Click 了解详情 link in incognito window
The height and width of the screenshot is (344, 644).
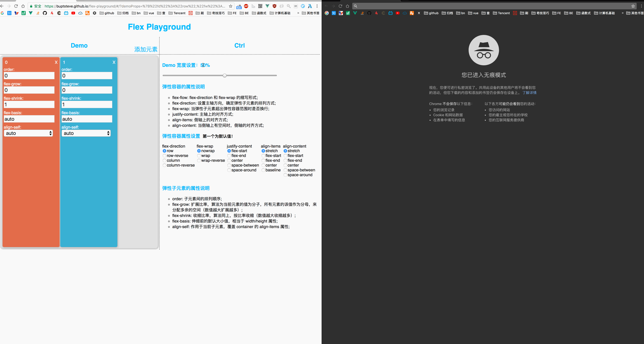[x=529, y=93]
